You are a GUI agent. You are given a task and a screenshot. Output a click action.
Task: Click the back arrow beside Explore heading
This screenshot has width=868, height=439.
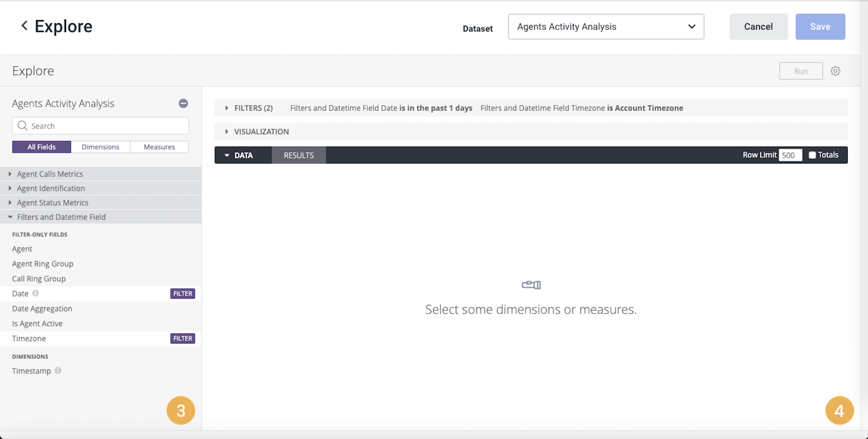pos(24,26)
